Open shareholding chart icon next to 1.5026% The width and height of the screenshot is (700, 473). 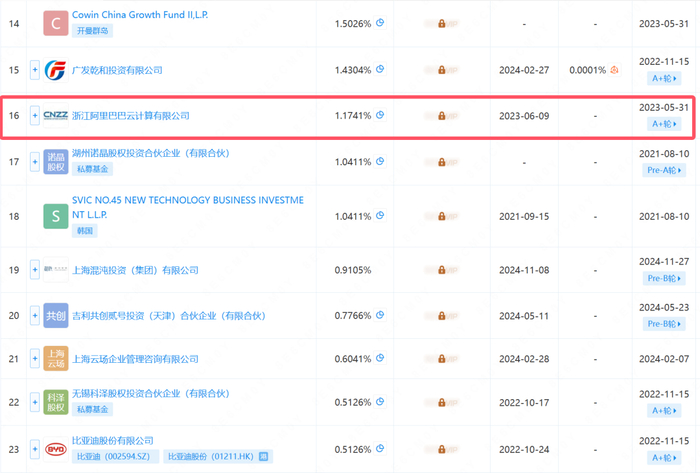tap(380, 23)
